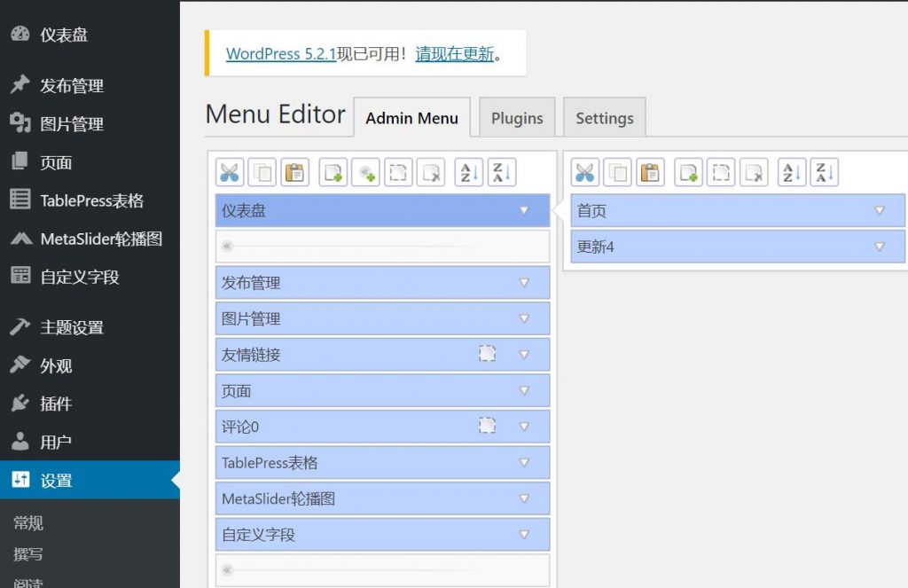
Task: Expand 发布管理 item settings arrow
Action: 524,283
